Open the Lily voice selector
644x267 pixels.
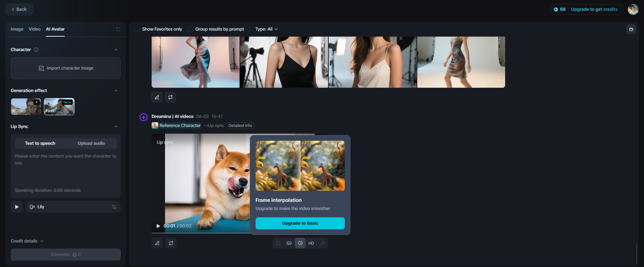(73, 207)
